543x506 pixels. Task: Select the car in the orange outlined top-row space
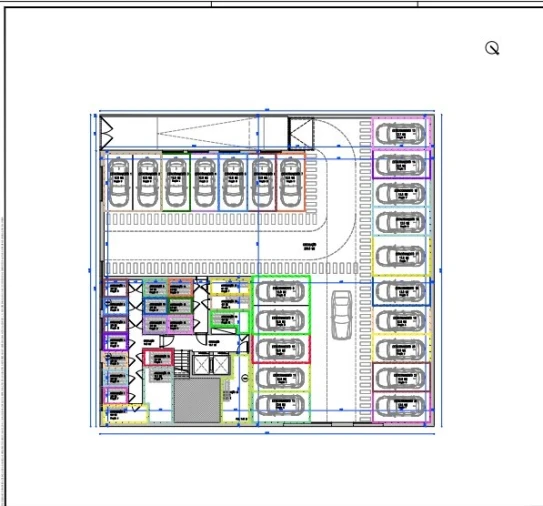coord(291,182)
